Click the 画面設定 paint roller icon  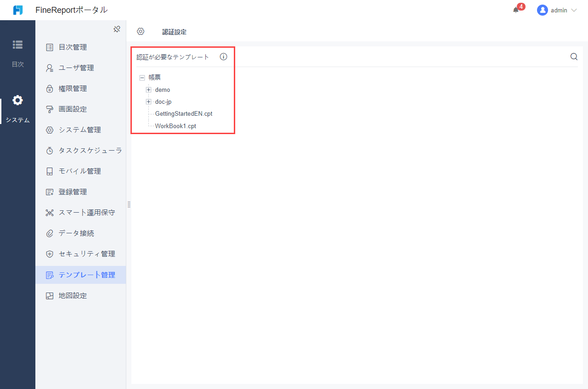click(x=50, y=109)
